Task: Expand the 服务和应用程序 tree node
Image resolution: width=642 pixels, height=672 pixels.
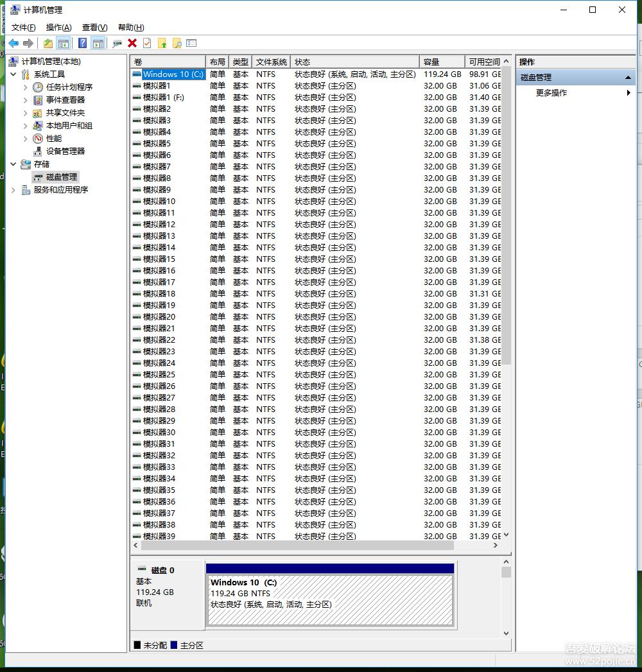Action: pyautogui.click(x=13, y=190)
